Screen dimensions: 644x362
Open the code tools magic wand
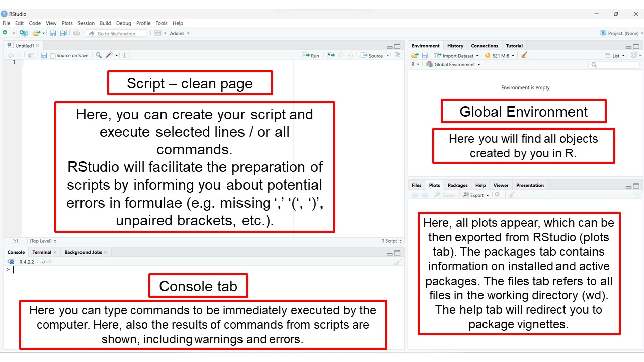point(109,55)
